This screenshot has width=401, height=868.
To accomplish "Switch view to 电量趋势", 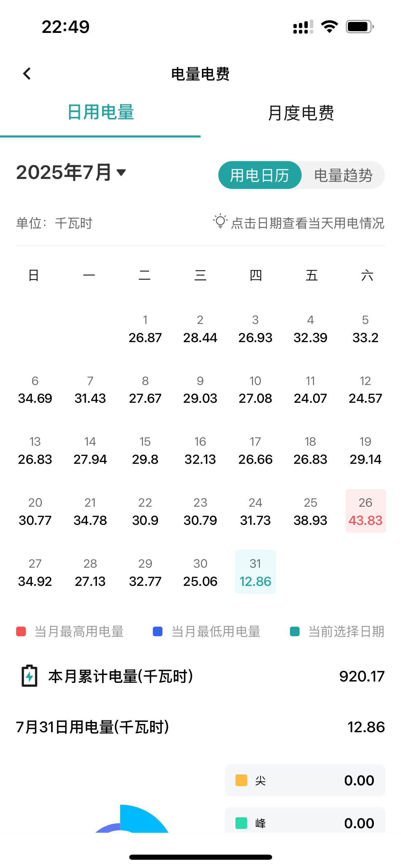I will click(343, 175).
